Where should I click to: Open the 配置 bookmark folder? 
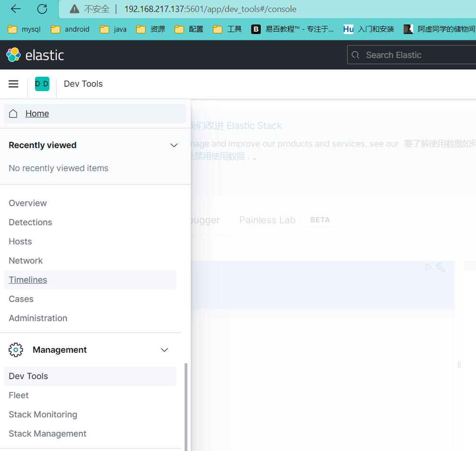[x=189, y=29]
